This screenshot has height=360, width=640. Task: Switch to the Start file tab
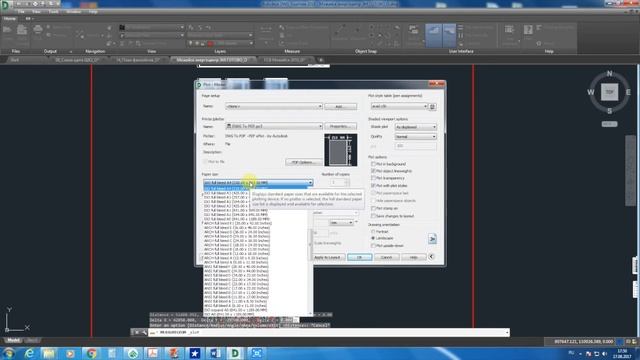coord(15,60)
